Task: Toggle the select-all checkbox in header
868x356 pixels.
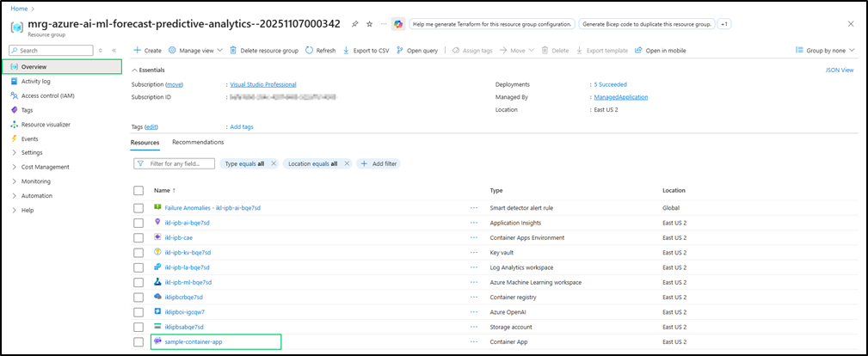Action: coord(139,190)
